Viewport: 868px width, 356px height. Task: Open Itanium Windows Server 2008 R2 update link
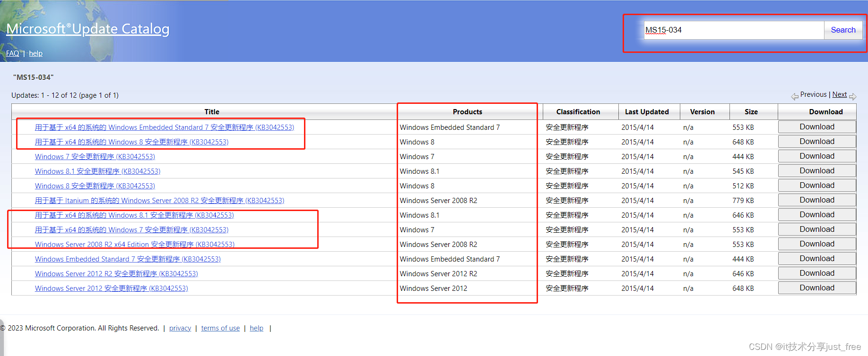pyautogui.click(x=159, y=201)
